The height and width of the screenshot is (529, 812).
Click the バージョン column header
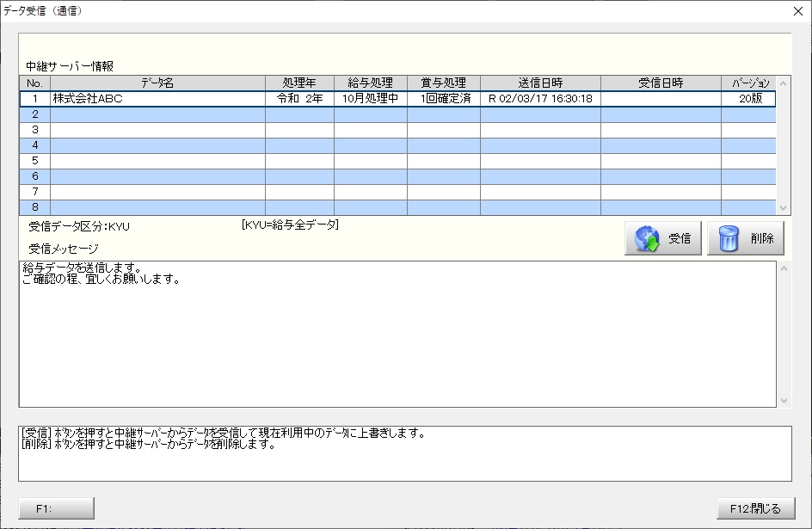pyautogui.click(x=748, y=83)
